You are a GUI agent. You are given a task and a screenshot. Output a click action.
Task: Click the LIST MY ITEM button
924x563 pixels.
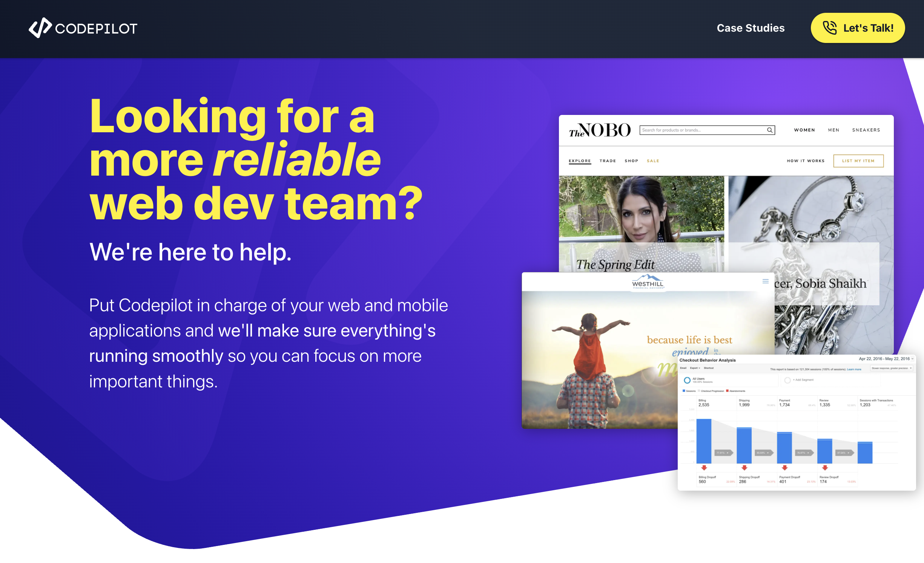click(x=858, y=161)
